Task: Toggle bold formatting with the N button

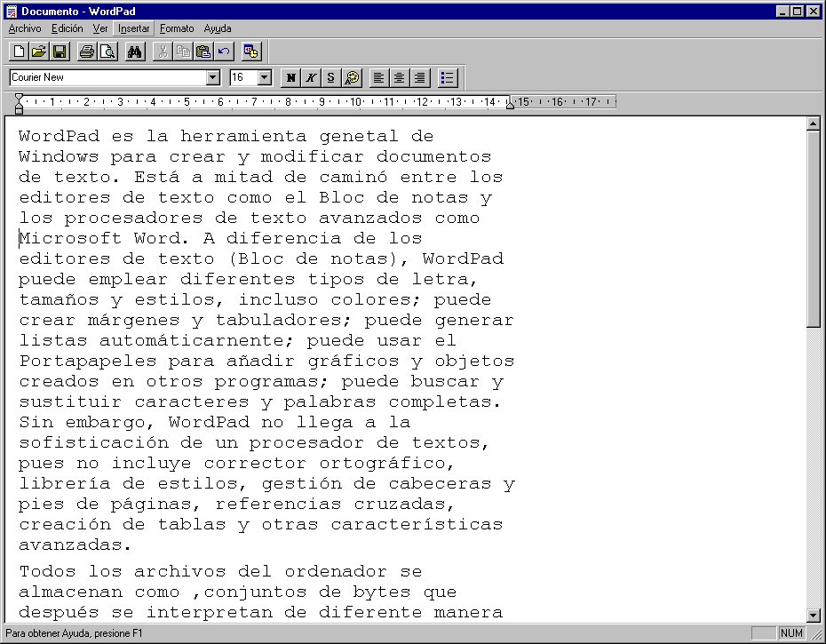Action: click(x=290, y=78)
